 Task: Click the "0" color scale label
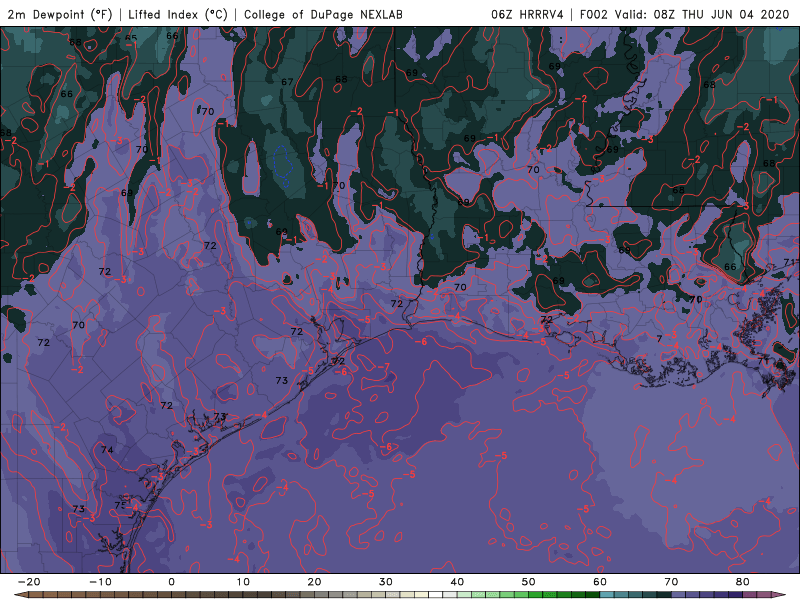coord(171,582)
